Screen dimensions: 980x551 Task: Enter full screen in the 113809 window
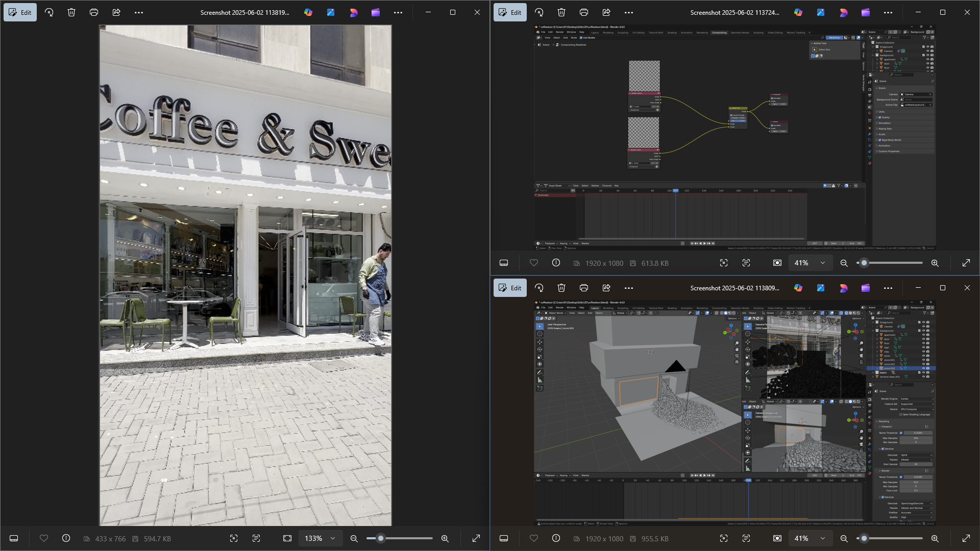click(x=966, y=538)
